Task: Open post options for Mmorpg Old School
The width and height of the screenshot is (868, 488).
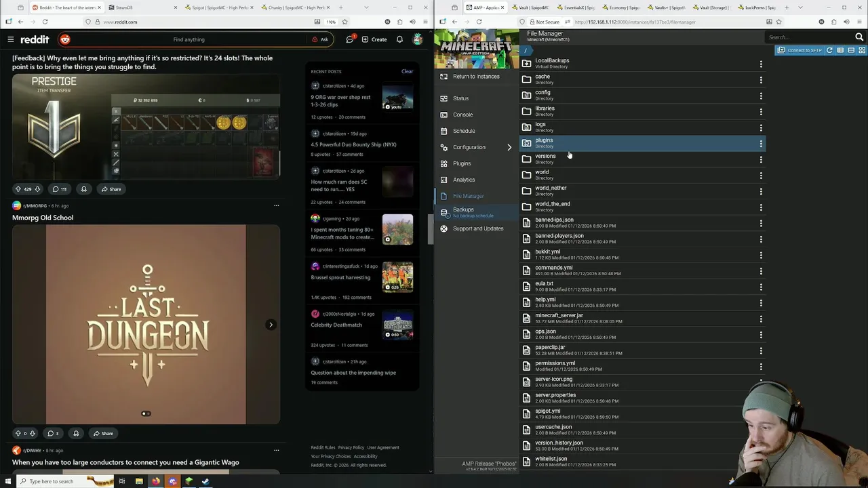Action: [276, 205]
